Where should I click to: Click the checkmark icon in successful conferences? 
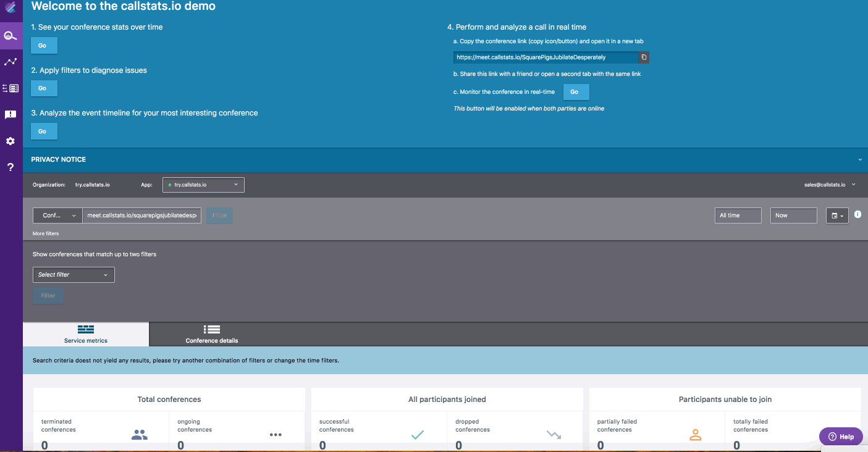(x=418, y=435)
